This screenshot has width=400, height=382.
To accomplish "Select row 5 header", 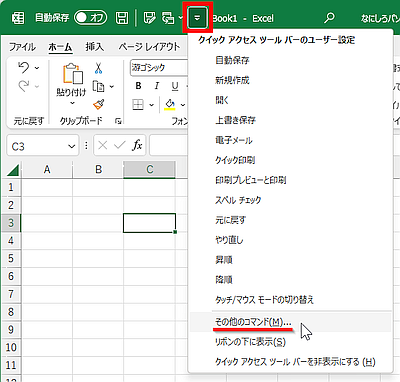I will (11, 258).
